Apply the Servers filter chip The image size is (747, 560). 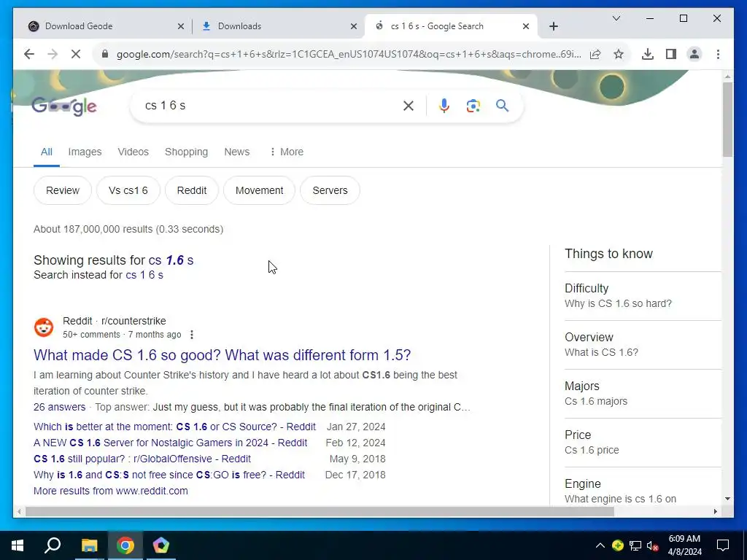(x=330, y=190)
